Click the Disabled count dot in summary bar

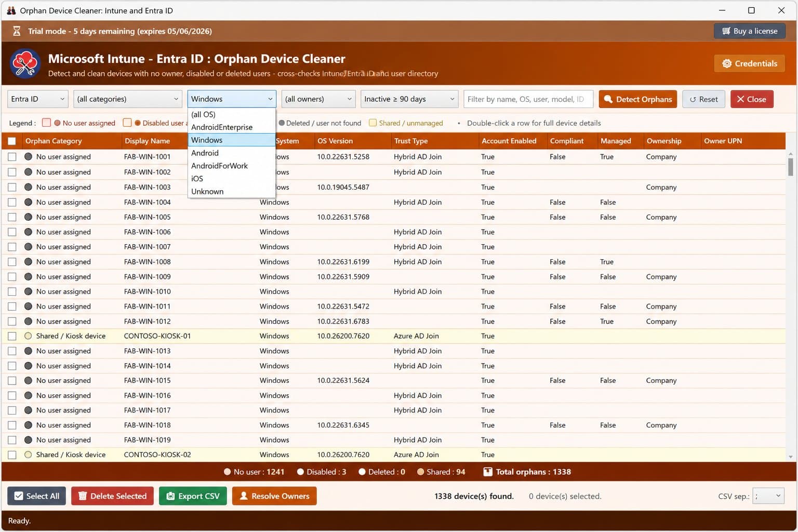click(300, 472)
